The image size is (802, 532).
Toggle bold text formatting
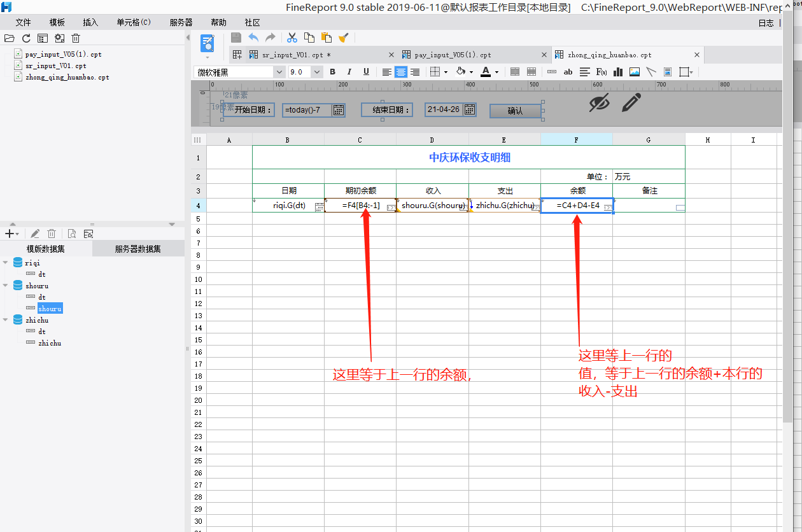(332, 72)
